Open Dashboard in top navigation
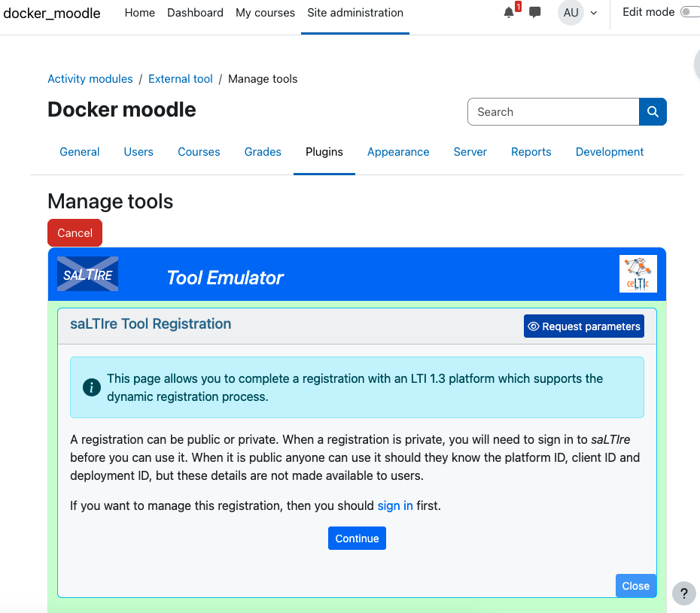This screenshot has height=613, width=700. [x=195, y=13]
